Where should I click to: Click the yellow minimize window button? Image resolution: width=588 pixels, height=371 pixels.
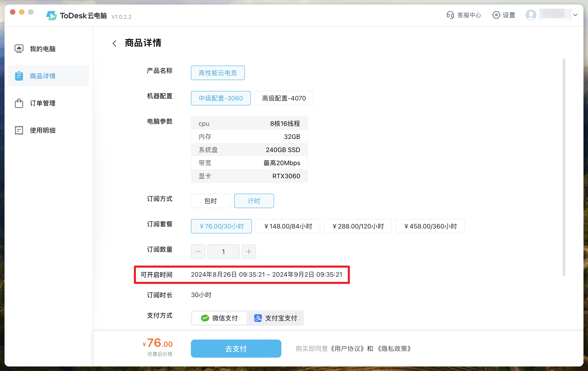[x=22, y=12]
